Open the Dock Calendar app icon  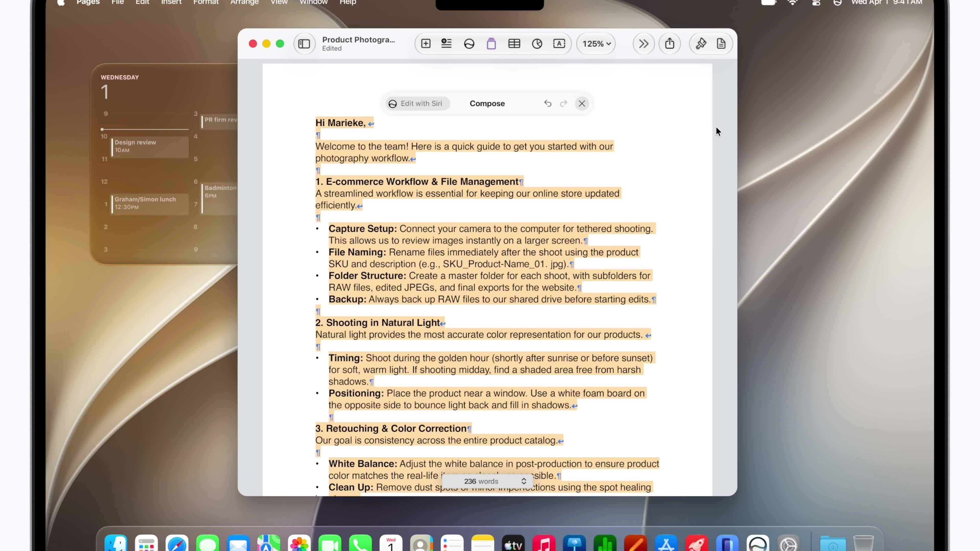[x=391, y=543]
